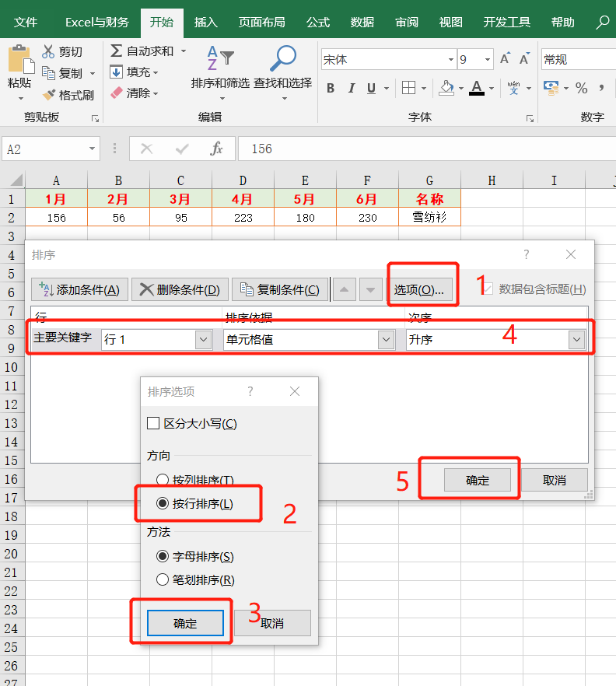The width and height of the screenshot is (616, 686).
Task: Switch to the Insert (插入) tab
Action: click(205, 22)
